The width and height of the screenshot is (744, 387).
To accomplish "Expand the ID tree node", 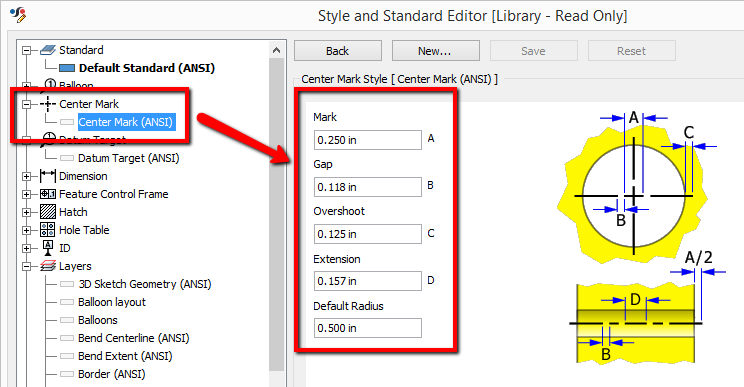I will pos(27,249).
